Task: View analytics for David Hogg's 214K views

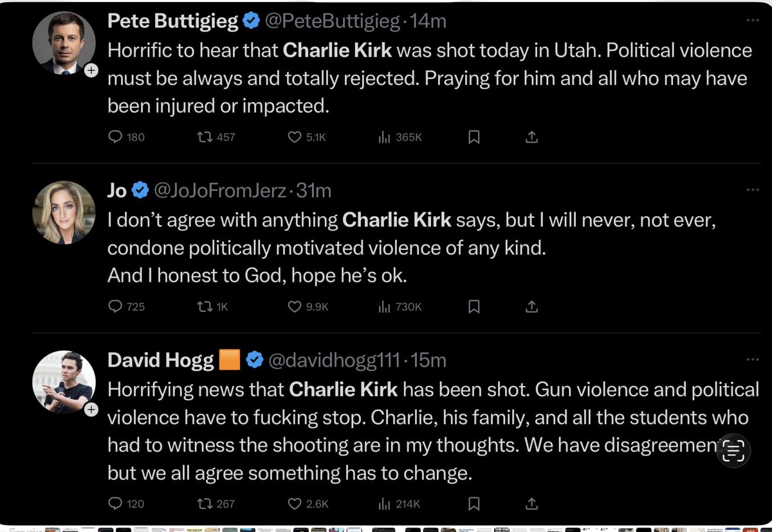Action: (400, 503)
